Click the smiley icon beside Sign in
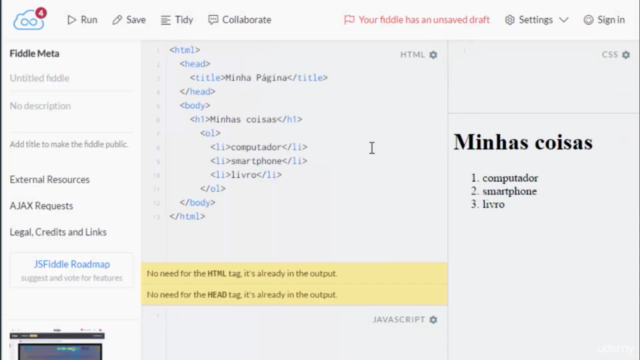This screenshot has height=360, width=640. (588, 20)
